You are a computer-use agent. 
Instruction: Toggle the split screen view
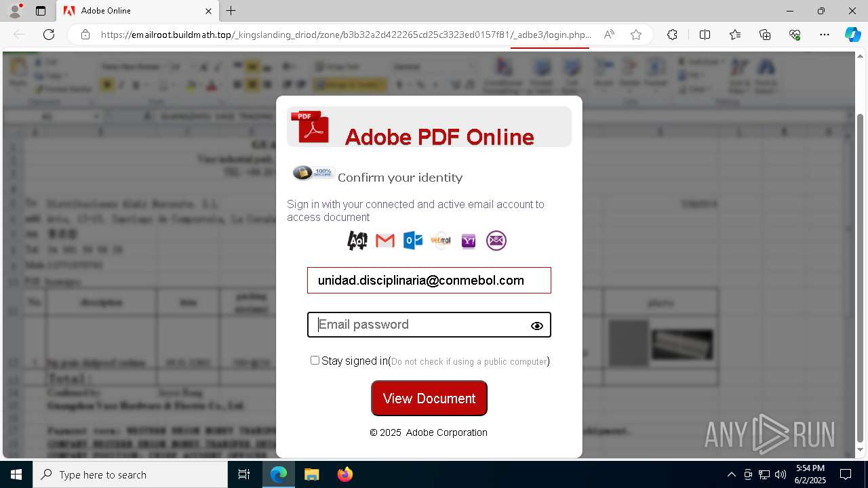[x=705, y=35]
